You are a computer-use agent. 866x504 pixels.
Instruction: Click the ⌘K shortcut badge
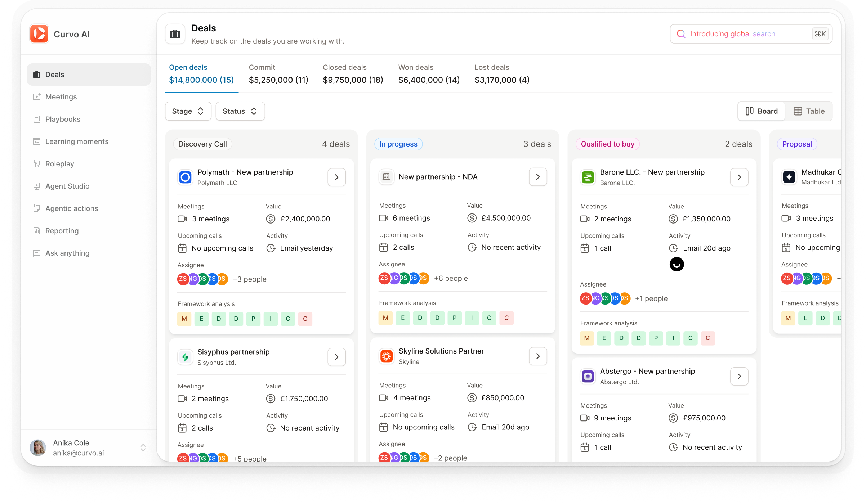pyautogui.click(x=820, y=34)
